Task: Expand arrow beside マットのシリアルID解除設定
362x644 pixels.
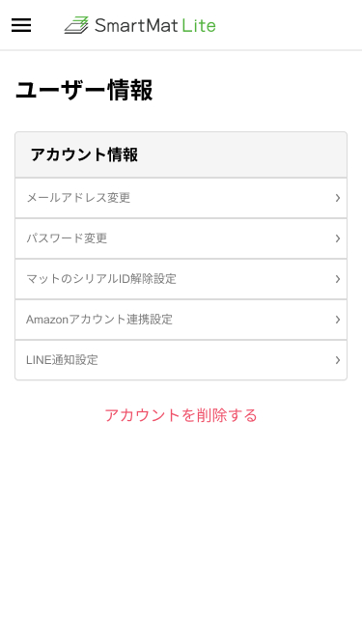Action: (x=337, y=279)
